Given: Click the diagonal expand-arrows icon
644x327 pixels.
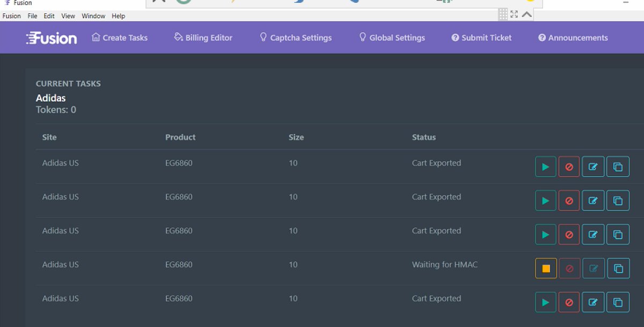Looking at the screenshot, I should click(x=514, y=14).
